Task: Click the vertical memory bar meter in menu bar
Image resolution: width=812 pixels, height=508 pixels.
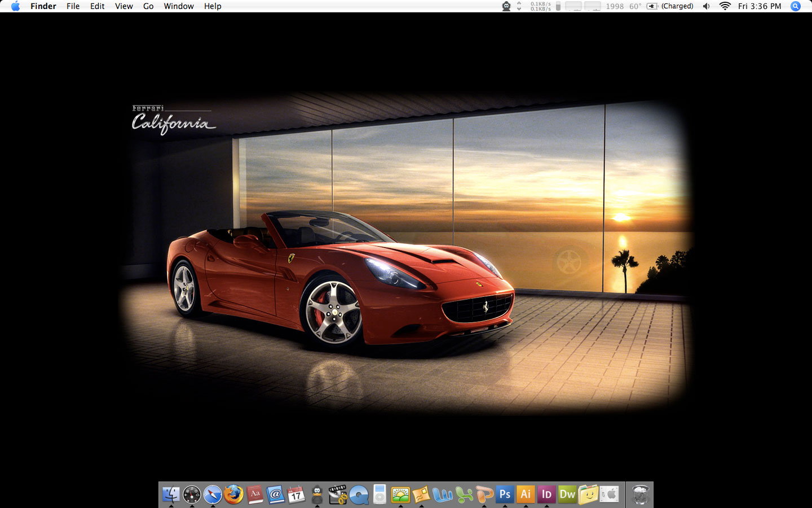Action: 558,6
